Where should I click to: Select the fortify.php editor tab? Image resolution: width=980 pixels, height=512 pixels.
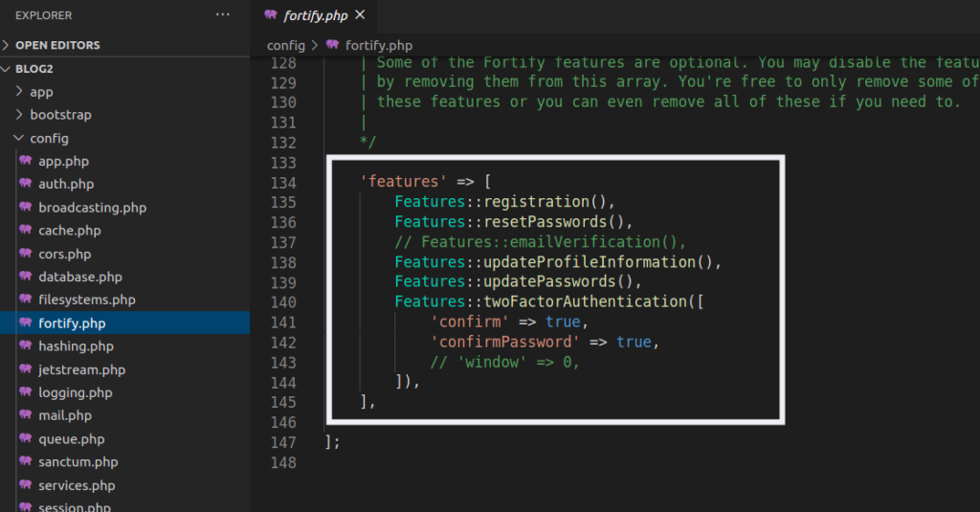pos(314,15)
